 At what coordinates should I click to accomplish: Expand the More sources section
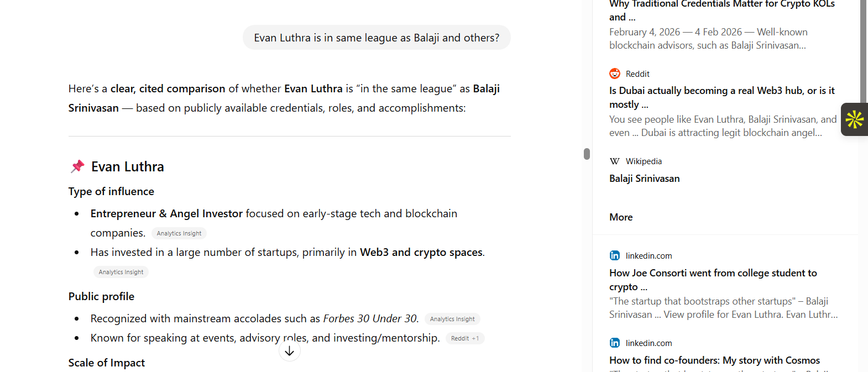tap(620, 217)
